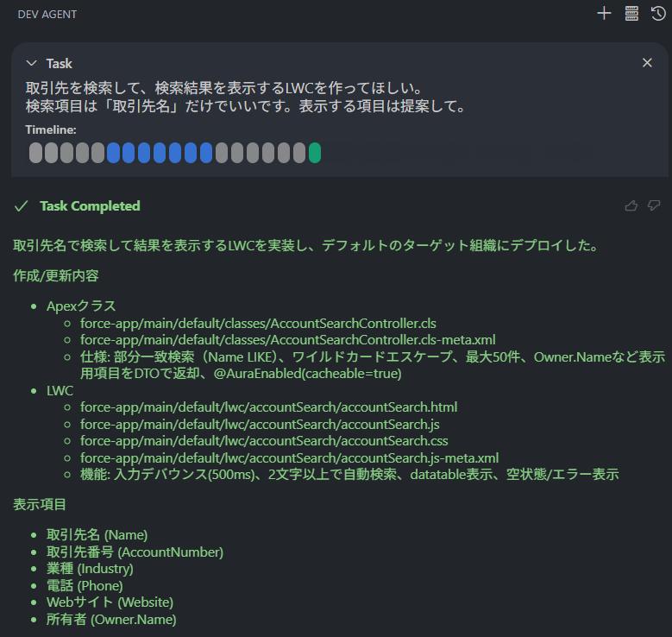Select the gray marker before green one
The image size is (672, 637).
tap(299, 153)
